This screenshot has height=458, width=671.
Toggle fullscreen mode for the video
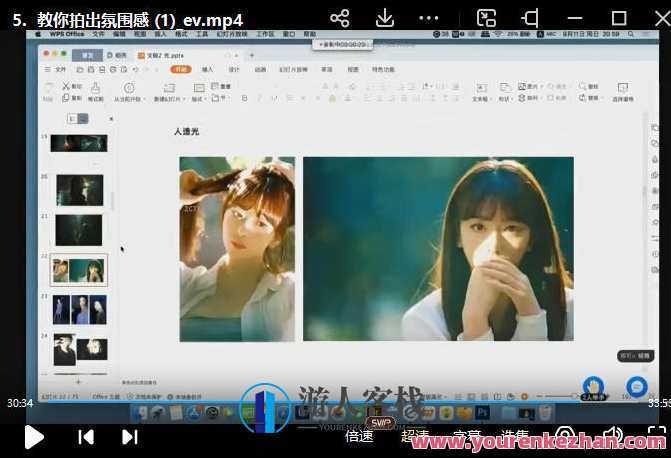pyautogui.click(x=652, y=437)
